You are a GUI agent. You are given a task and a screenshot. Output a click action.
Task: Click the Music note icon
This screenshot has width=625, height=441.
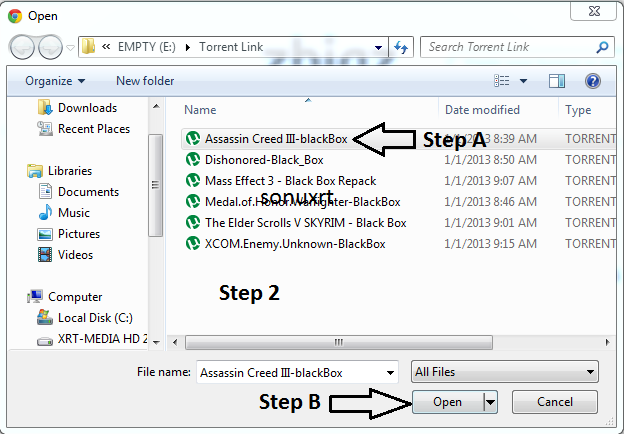45,213
